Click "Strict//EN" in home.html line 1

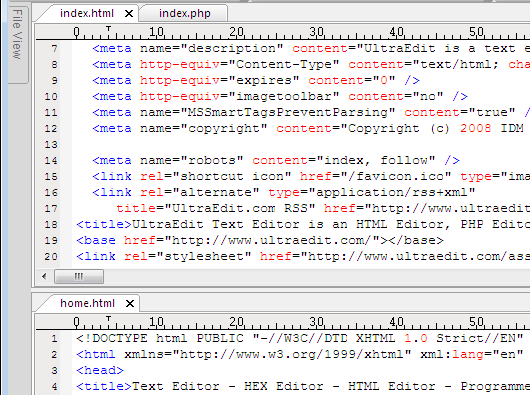476,339
